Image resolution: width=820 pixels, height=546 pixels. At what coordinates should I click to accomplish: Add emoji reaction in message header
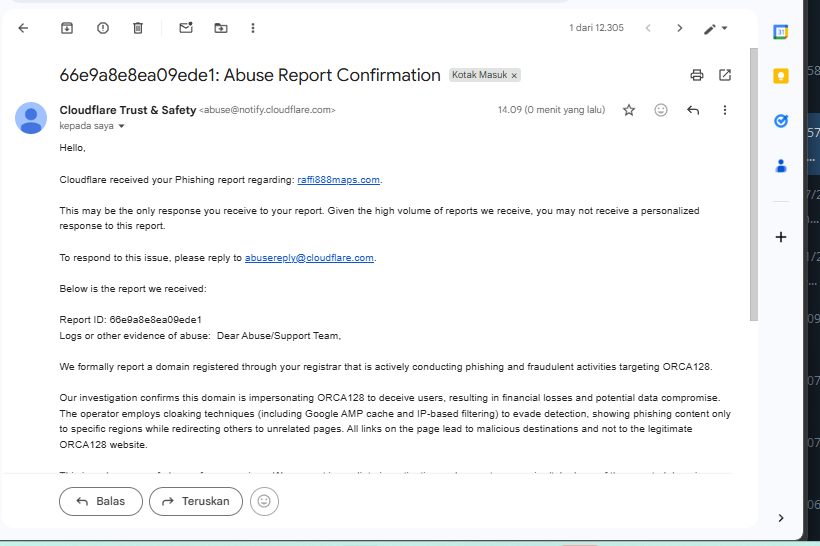point(661,110)
